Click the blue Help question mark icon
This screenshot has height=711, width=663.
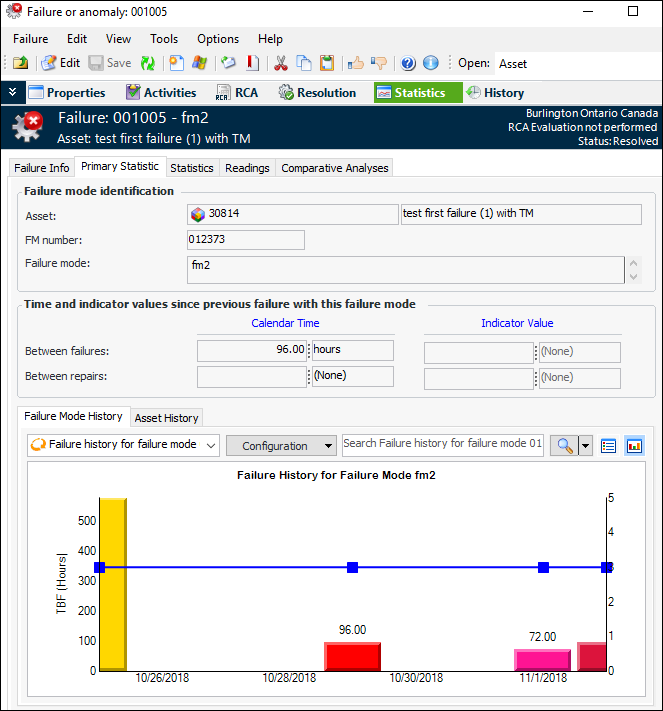coord(408,63)
